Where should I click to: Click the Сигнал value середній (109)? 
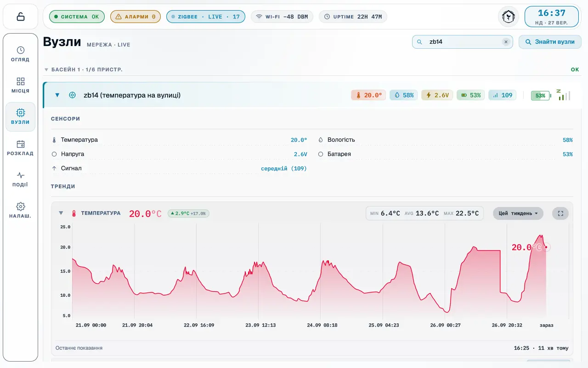284,168
